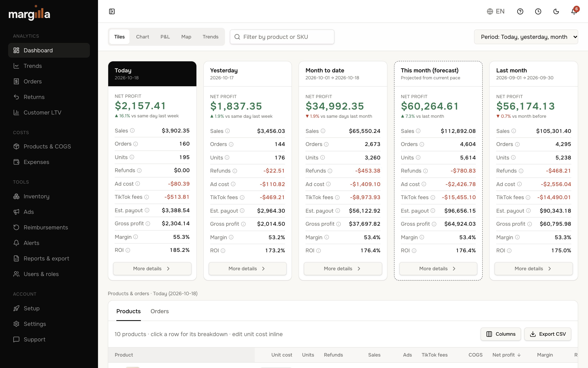Click info icon beside Month to date Units

coord(322,157)
